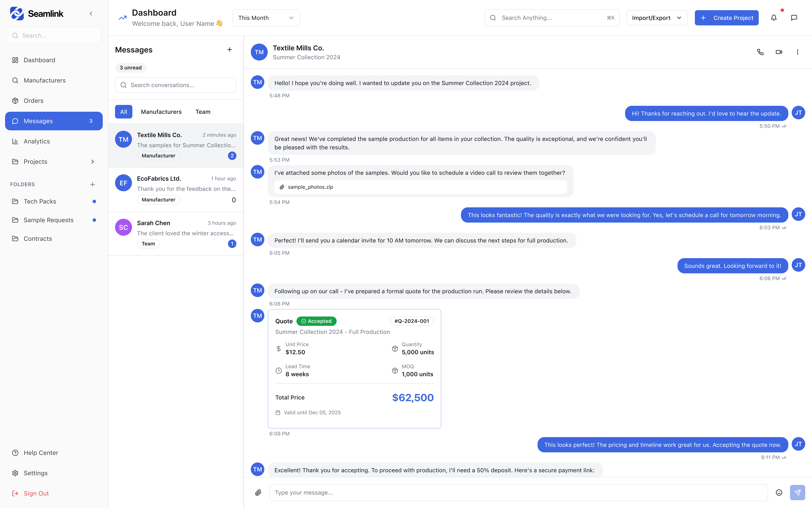
Task: Open the three-dot conversation options menu
Action: tap(797, 52)
